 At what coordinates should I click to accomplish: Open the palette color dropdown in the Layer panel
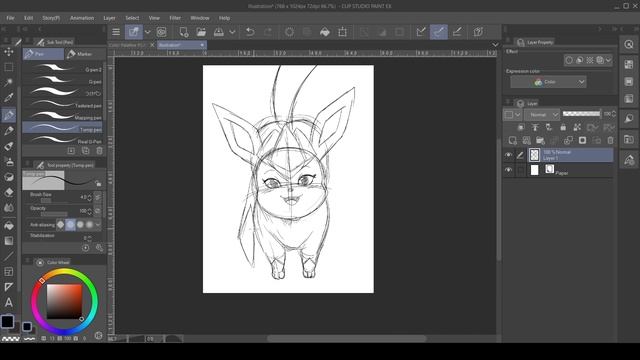(512, 115)
